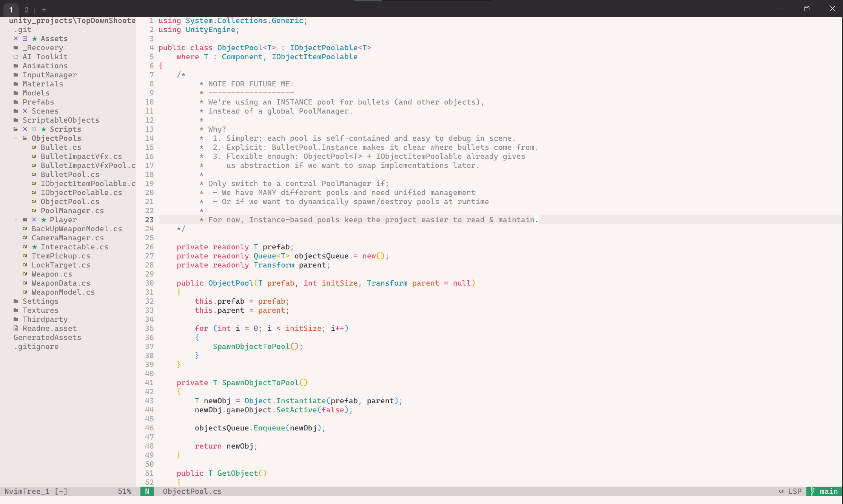Click Instantiate call on line 43
The image size is (843, 504).
(301, 401)
